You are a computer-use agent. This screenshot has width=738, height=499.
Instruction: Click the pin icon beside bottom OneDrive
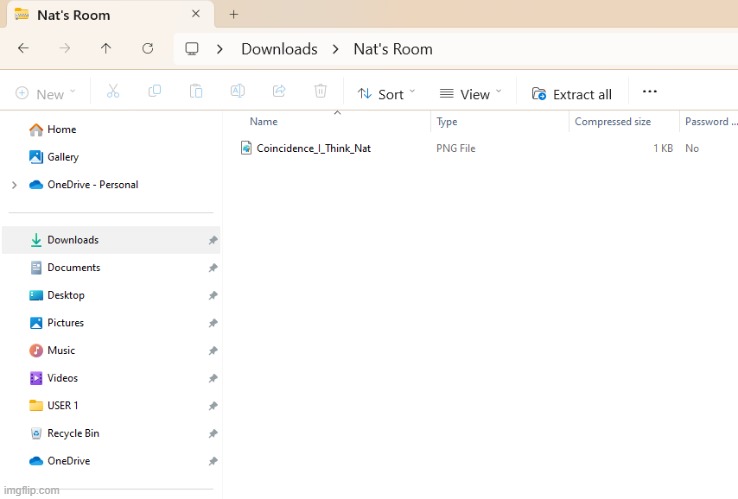pyautogui.click(x=213, y=461)
